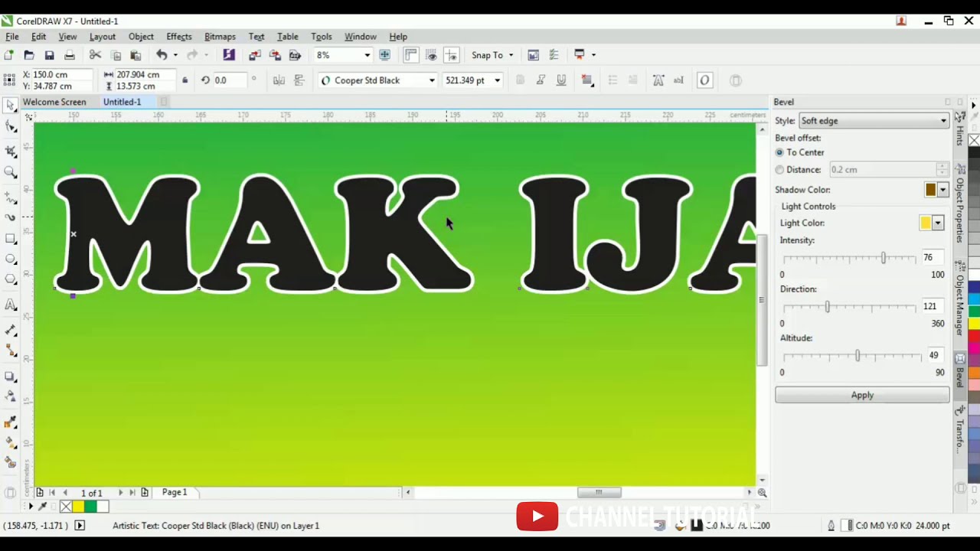The width and height of the screenshot is (980, 551).
Task: Open the Snap To dropdown
Action: click(x=511, y=55)
